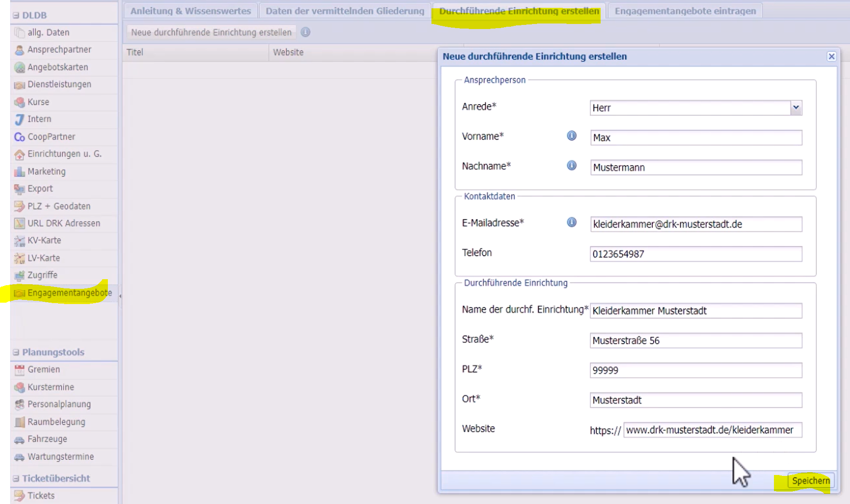Click into the Telefon input field
The image size is (850, 504).
point(695,254)
